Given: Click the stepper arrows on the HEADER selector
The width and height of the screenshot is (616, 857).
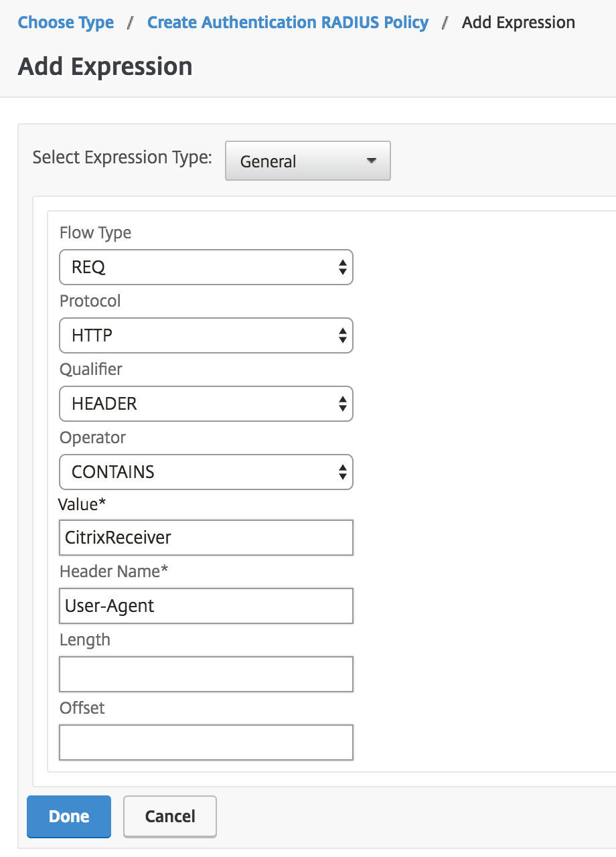Looking at the screenshot, I should 344,404.
